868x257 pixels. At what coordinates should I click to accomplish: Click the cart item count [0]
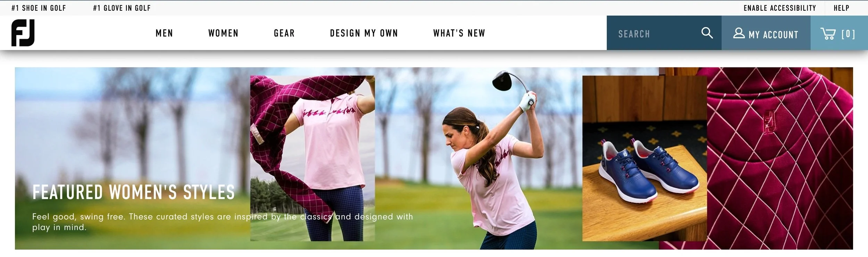tap(848, 34)
